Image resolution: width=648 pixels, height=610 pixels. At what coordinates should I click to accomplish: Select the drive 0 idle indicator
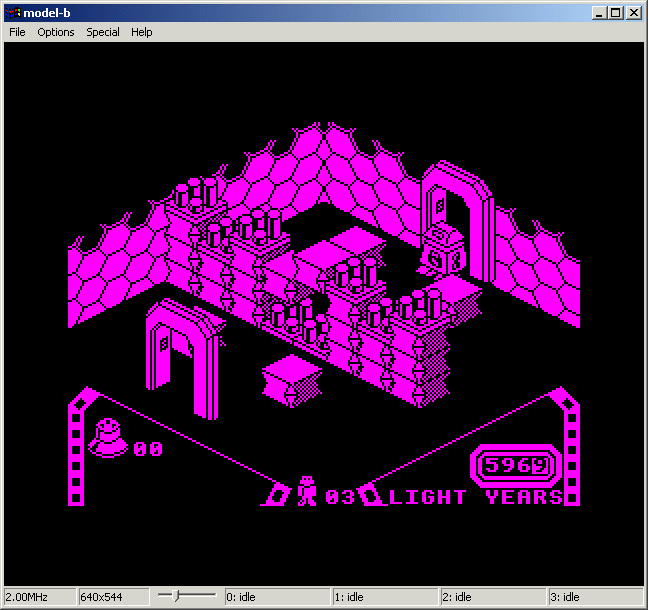[276, 597]
